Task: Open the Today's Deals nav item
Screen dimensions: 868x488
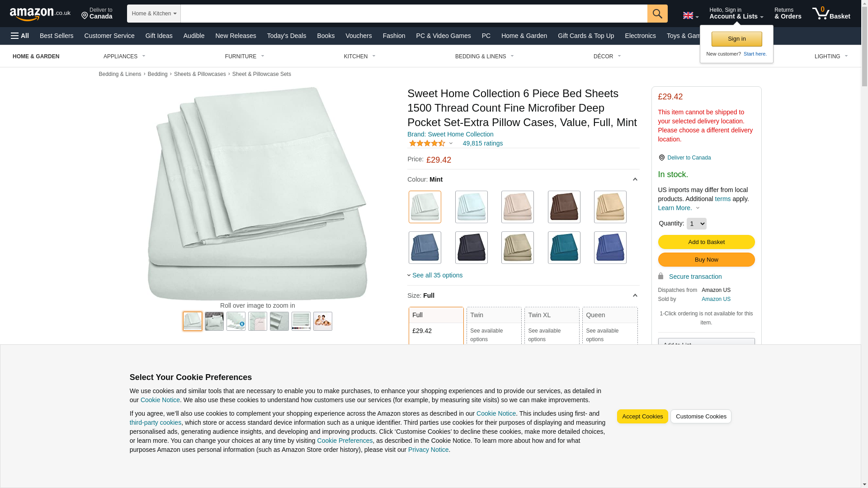Action: (286, 36)
